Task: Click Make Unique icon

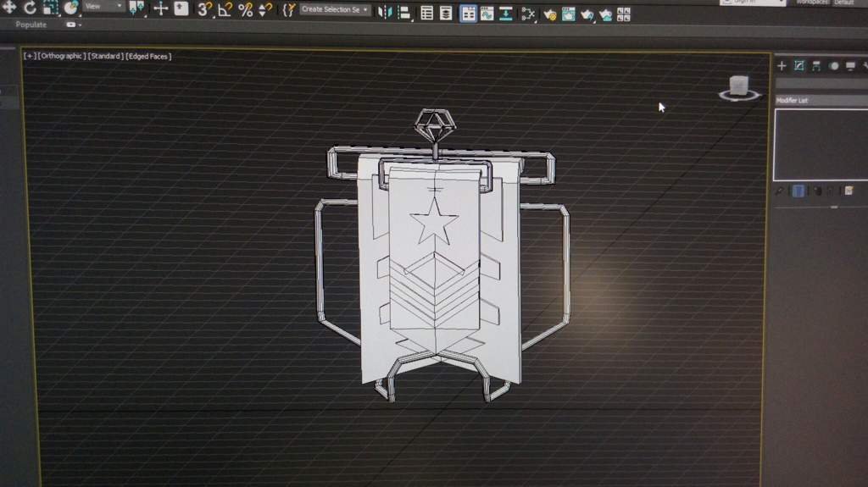Action: [x=818, y=191]
